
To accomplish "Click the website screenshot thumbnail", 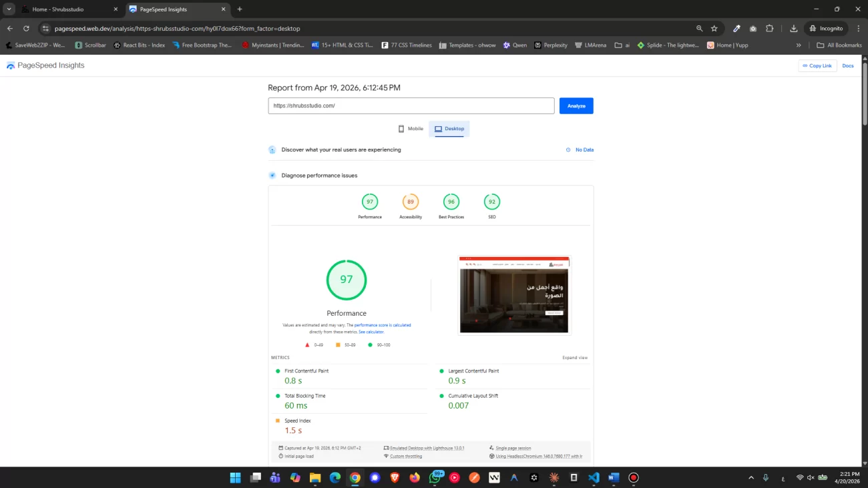I will point(513,294).
